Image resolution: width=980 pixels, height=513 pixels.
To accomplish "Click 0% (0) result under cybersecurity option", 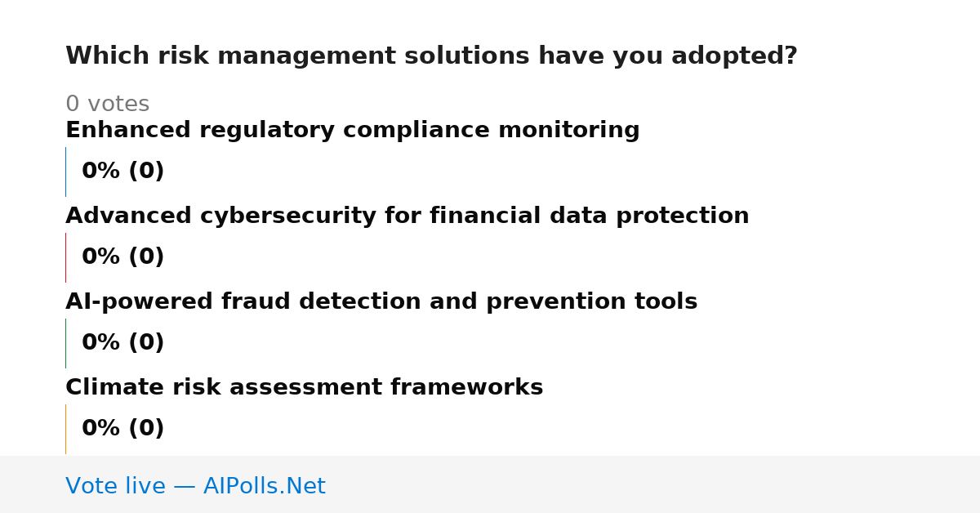I will tap(123, 257).
